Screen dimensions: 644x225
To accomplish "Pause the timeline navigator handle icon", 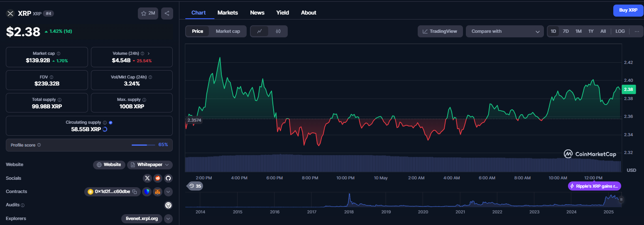I will 622,200.
